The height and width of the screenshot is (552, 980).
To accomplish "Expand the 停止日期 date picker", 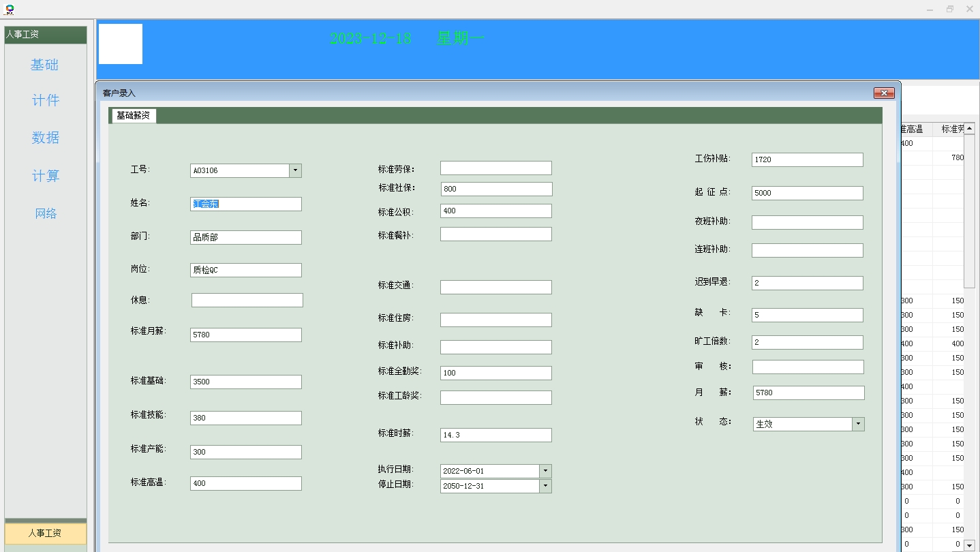I will (545, 486).
